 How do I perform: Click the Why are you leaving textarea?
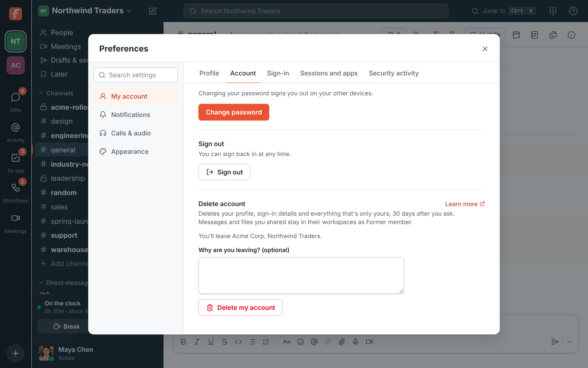(x=301, y=275)
